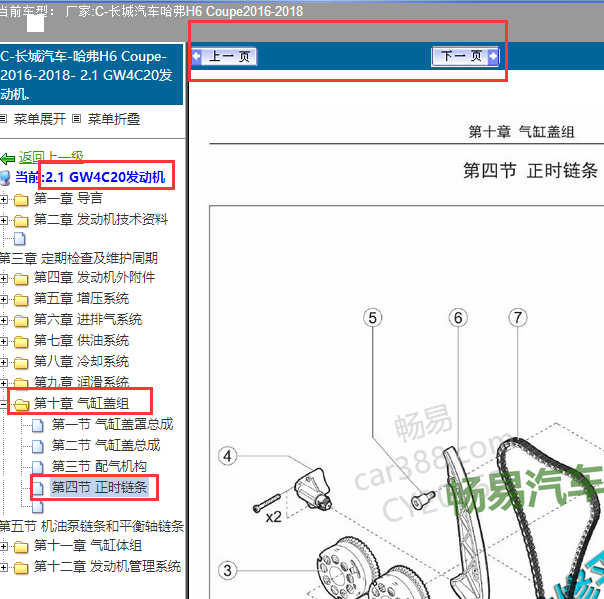Click folder icon of 第四章 发动机外附件
This screenshot has width=604, height=599.
click(x=21, y=279)
